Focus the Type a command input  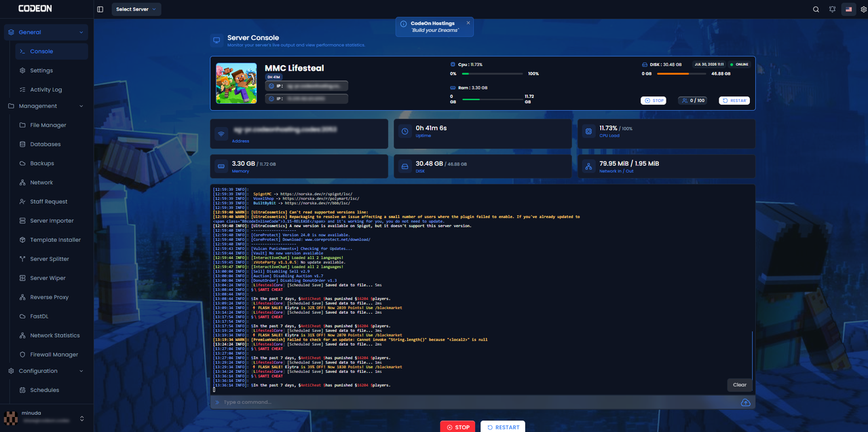click(x=475, y=402)
